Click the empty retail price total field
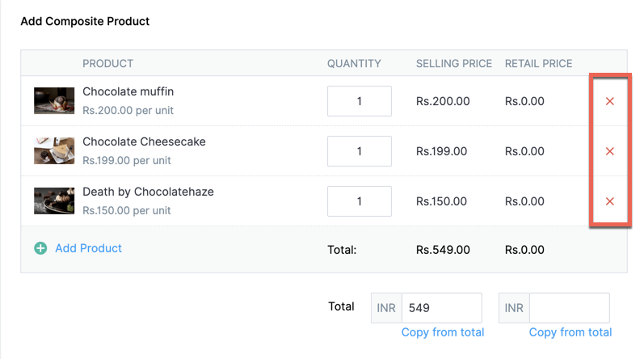Screen dimensions: 644x359 point(569,308)
